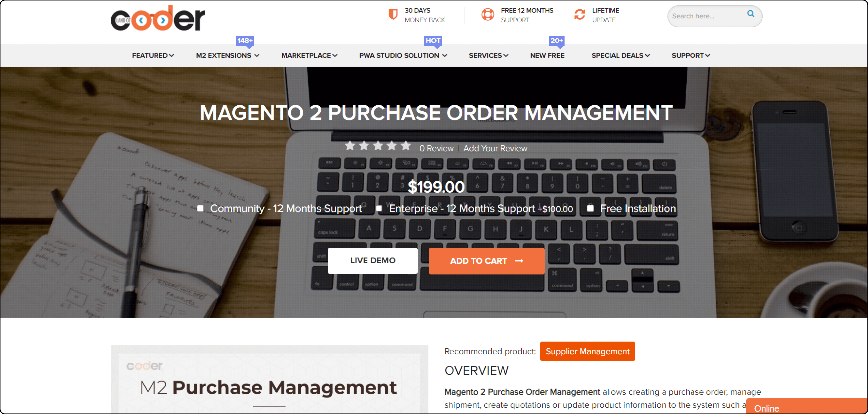The height and width of the screenshot is (414, 868).
Task: Click the OVERVIEW heading
Action: pos(476,371)
